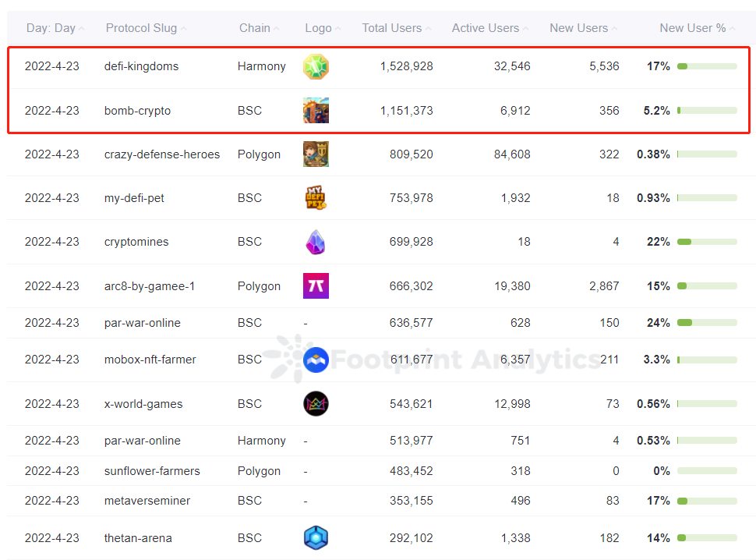Click the cryptomines purple crystal logo
The image size is (756, 560).
[316, 242]
